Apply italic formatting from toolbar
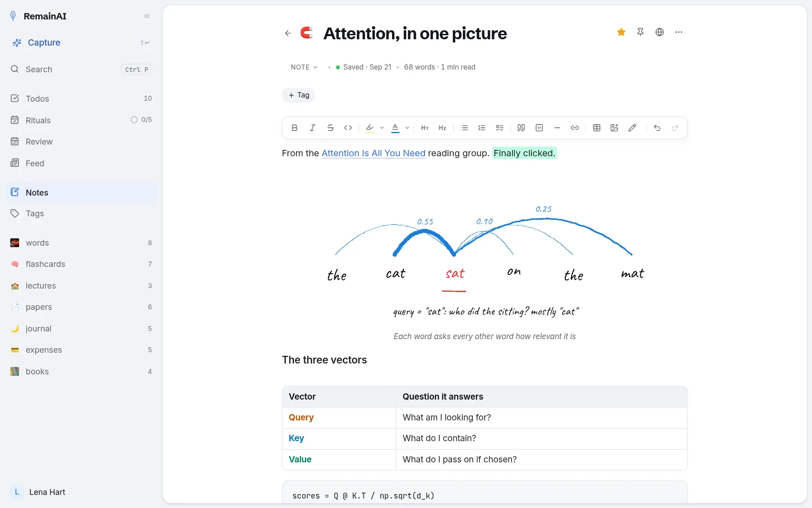The height and width of the screenshot is (508, 812). (x=312, y=128)
